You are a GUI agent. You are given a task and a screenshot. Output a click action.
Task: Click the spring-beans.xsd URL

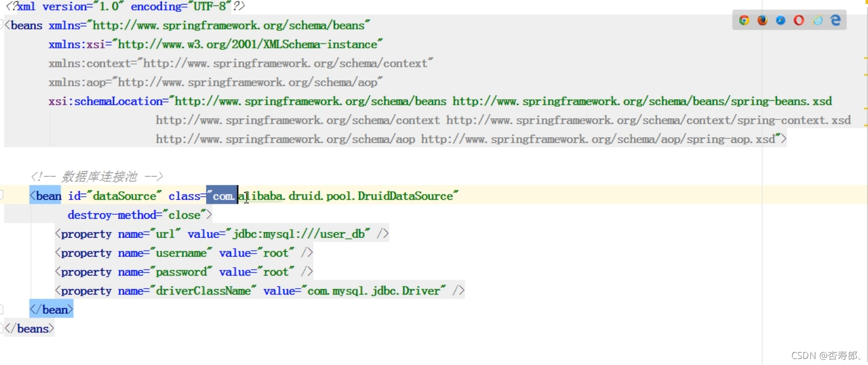click(x=642, y=101)
